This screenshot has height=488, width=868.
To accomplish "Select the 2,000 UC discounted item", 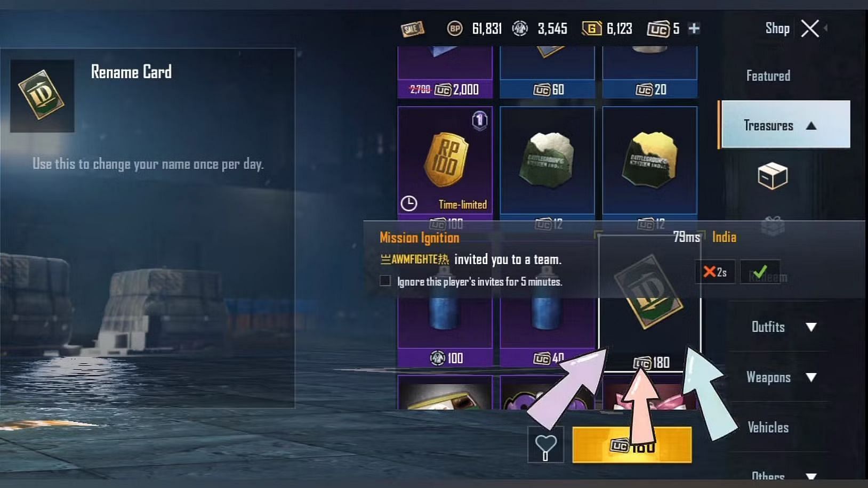I will coord(445,72).
